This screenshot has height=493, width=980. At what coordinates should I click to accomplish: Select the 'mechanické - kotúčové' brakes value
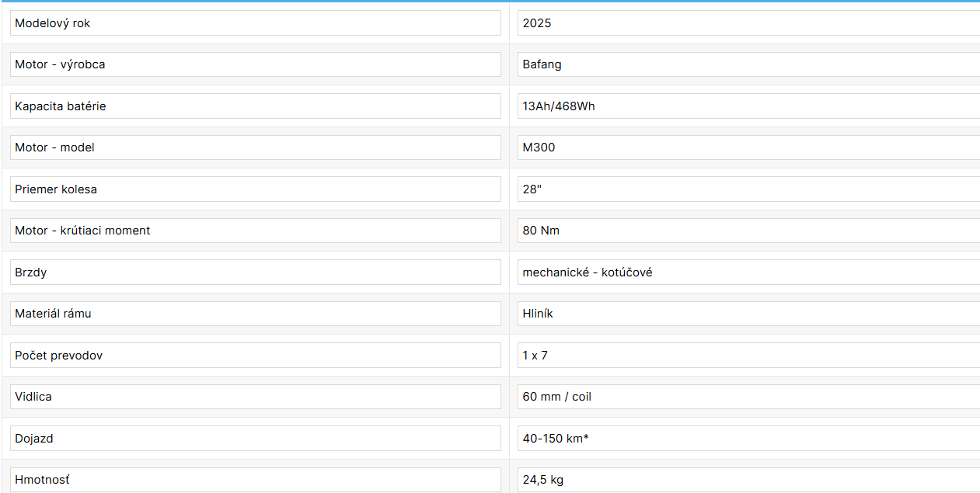(x=748, y=273)
